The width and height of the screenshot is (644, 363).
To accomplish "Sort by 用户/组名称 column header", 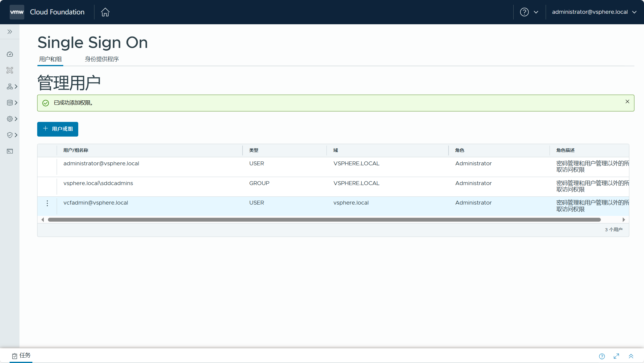I will click(76, 150).
